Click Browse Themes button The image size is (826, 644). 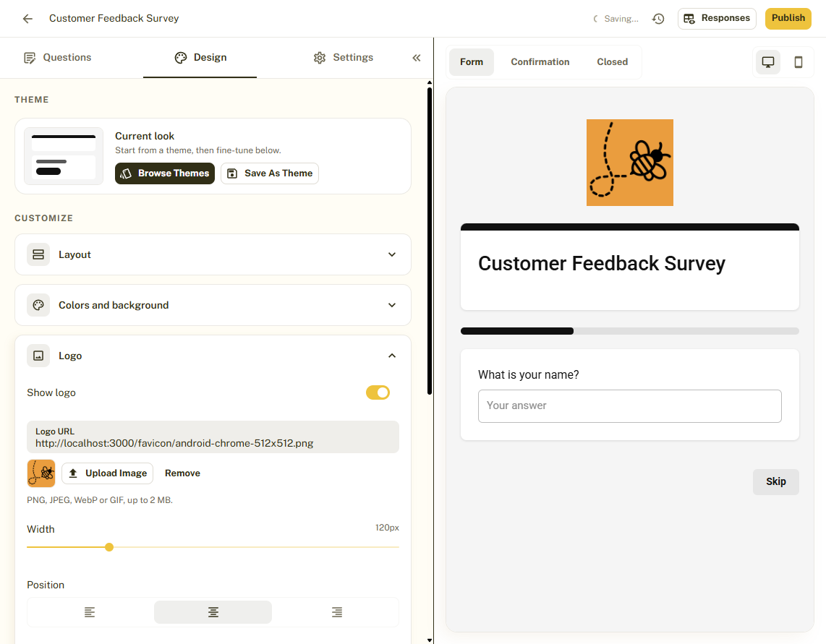click(x=165, y=173)
